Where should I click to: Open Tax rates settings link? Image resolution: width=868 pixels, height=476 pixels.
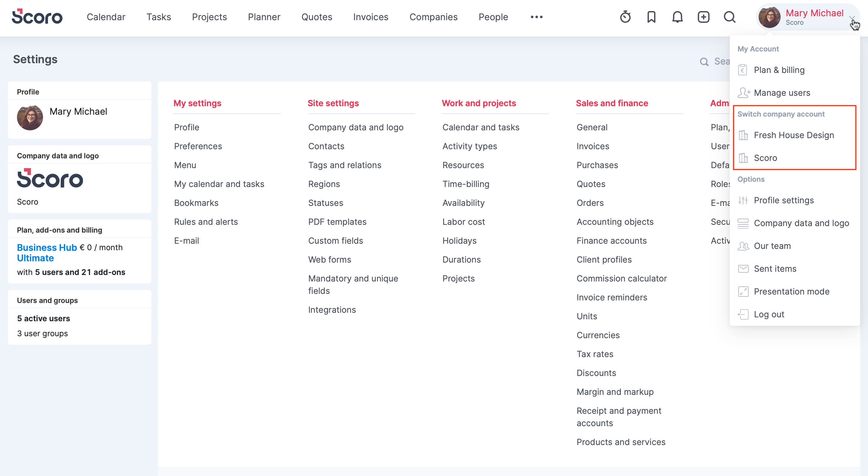595,354
